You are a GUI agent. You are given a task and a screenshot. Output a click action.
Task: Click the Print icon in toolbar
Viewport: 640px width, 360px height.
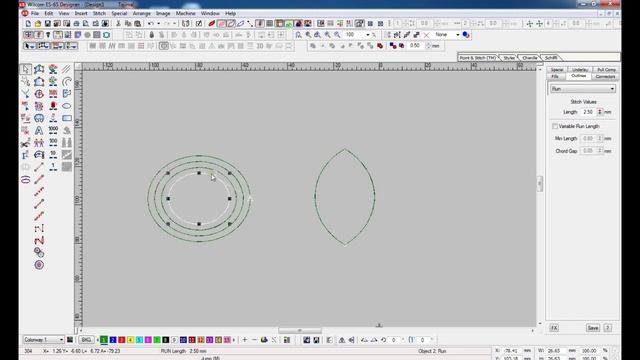point(76,24)
